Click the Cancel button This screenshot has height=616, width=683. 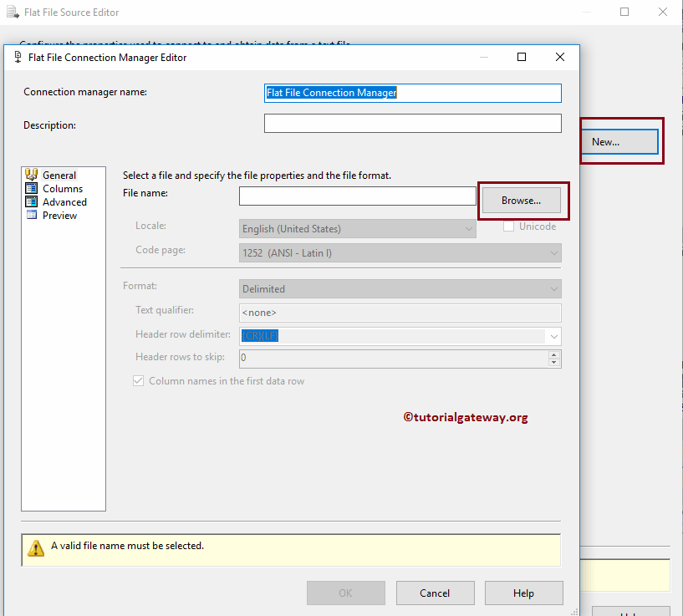(435, 593)
